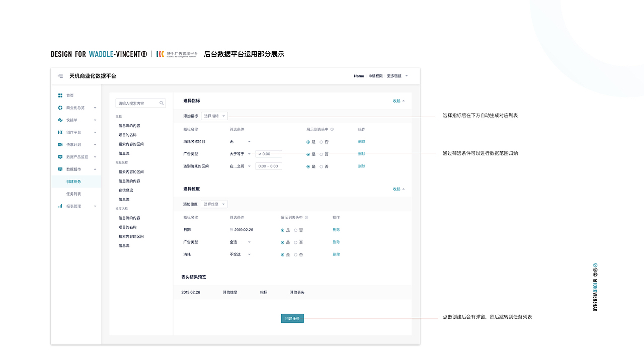
Task: Open the 全选 filter dropdown
Action: click(x=240, y=242)
